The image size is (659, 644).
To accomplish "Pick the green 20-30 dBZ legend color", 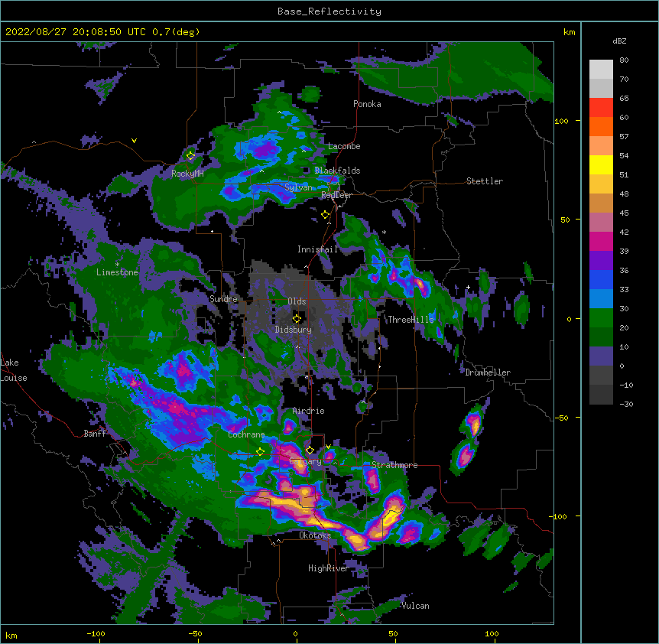I will [601, 318].
